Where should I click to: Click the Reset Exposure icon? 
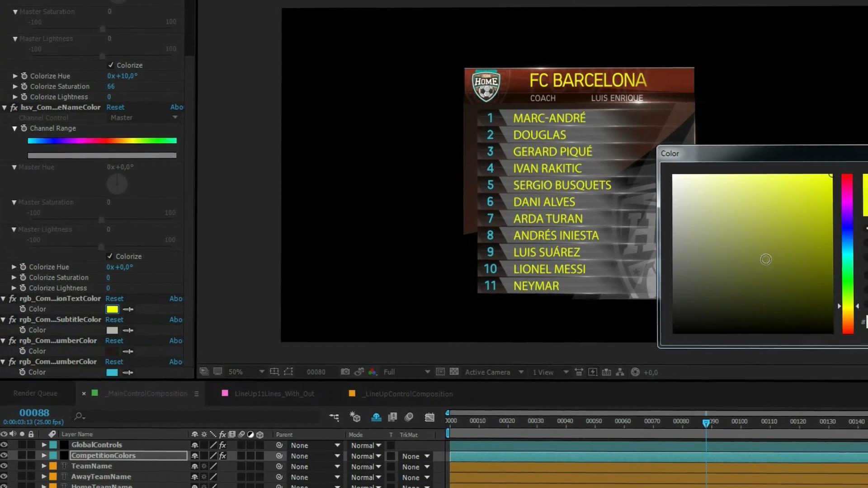[635, 372]
